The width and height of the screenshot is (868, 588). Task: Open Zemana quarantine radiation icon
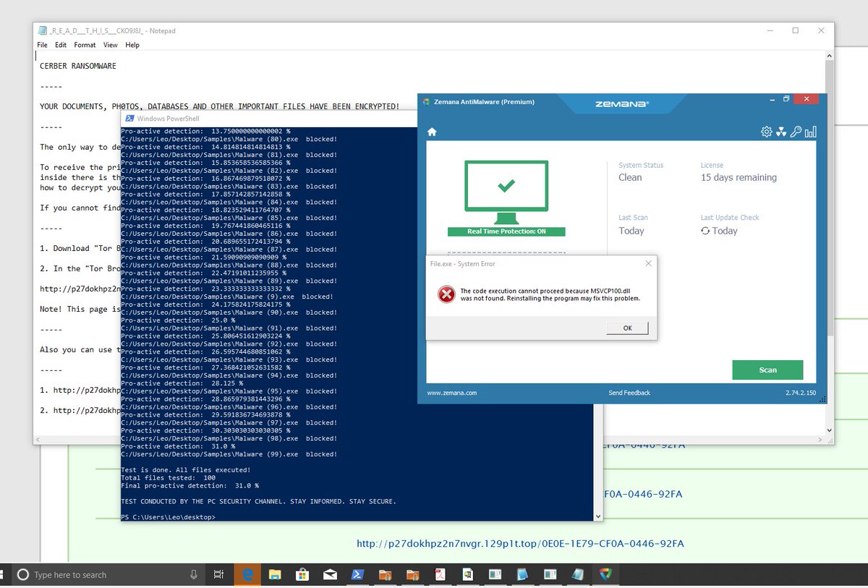click(780, 132)
